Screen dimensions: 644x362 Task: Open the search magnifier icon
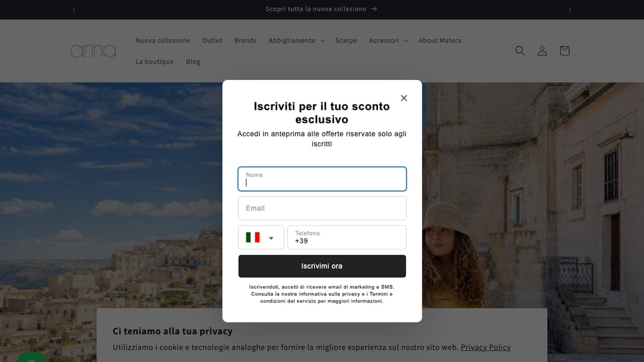[519, 50]
